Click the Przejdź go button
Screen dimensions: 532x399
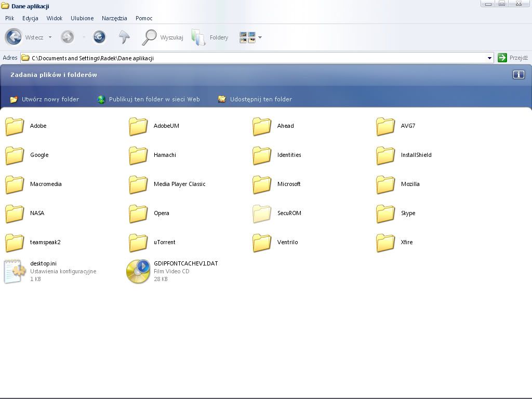coord(513,58)
